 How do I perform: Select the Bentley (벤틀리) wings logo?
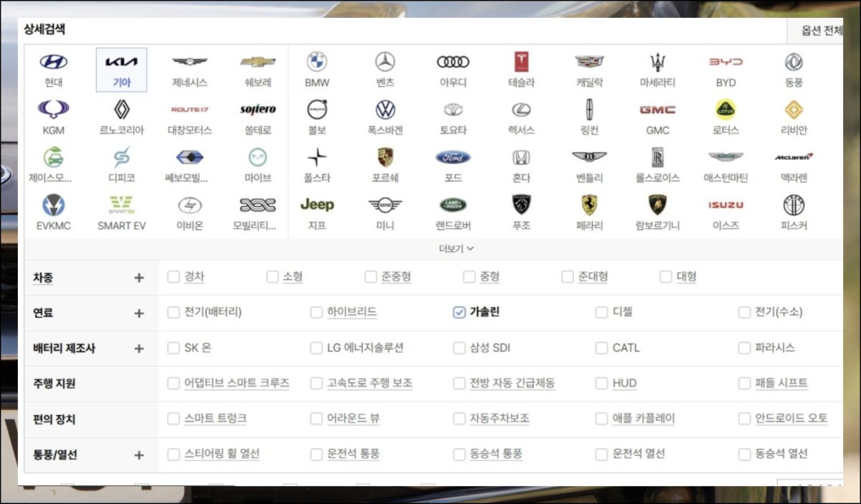click(590, 157)
